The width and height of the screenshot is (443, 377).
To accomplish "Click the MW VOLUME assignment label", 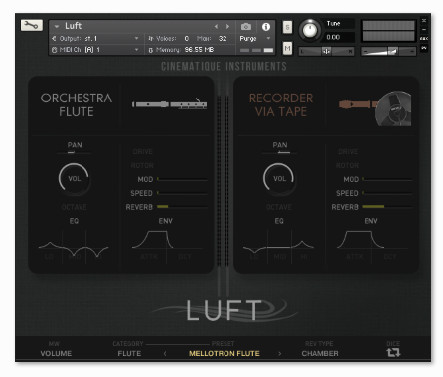I will (56, 353).
